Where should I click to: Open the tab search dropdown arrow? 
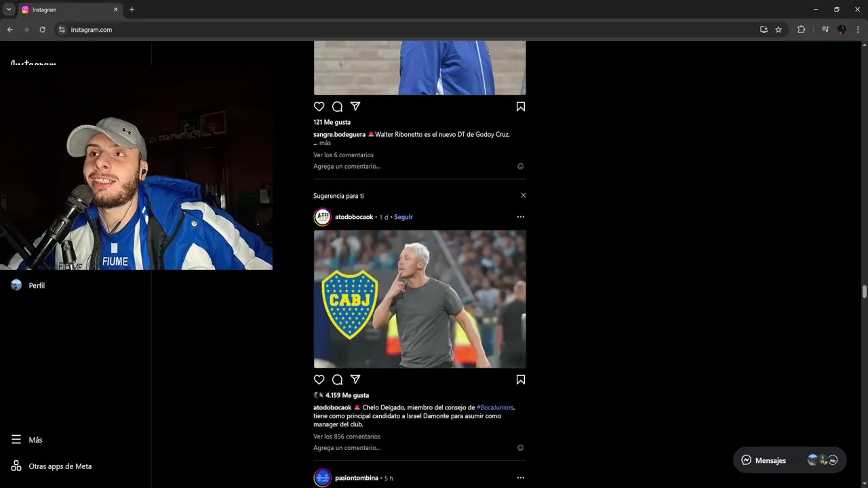pyautogui.click(x=9, y=9)
